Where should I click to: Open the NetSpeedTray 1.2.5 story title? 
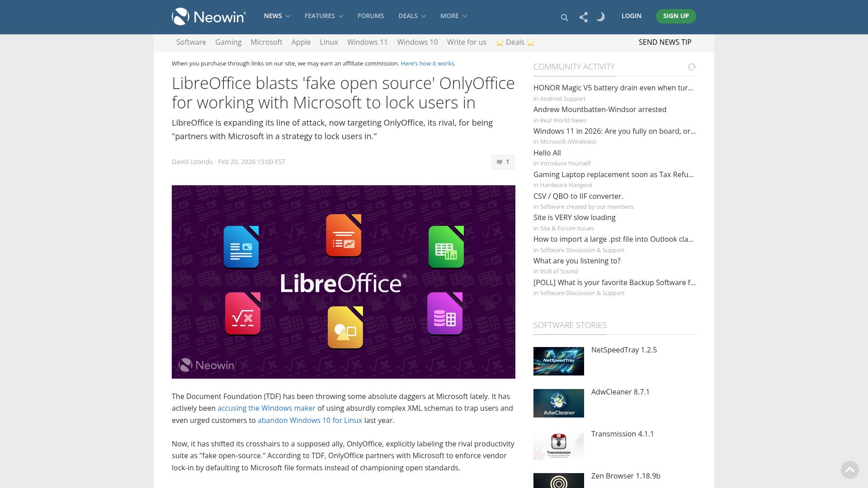624,350
